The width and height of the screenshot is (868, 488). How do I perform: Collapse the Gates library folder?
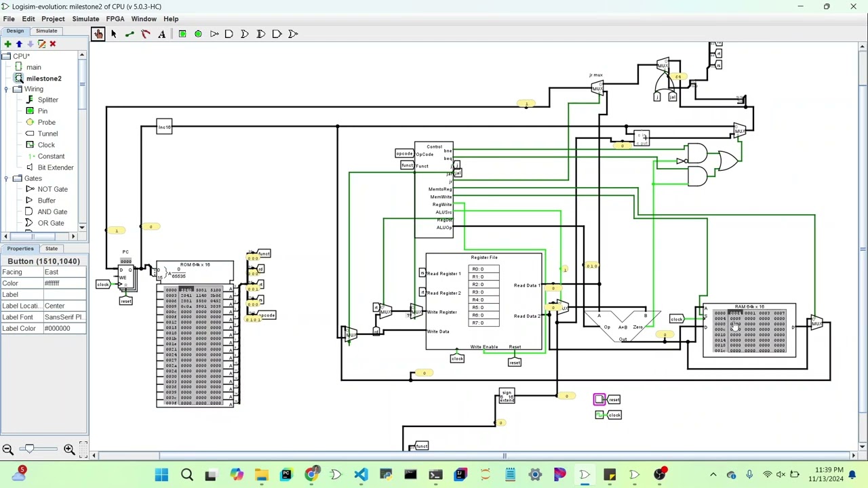[x=6, y=179]
